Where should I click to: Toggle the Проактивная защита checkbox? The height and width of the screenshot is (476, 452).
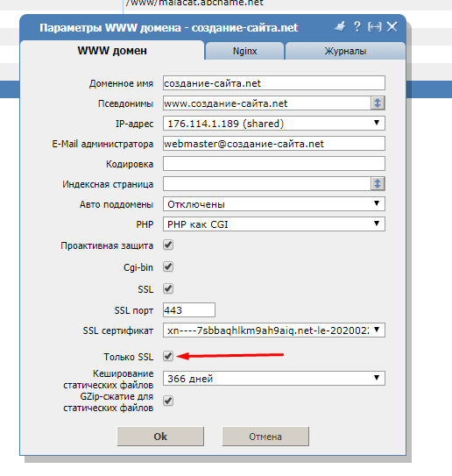[x=168, y=245]
